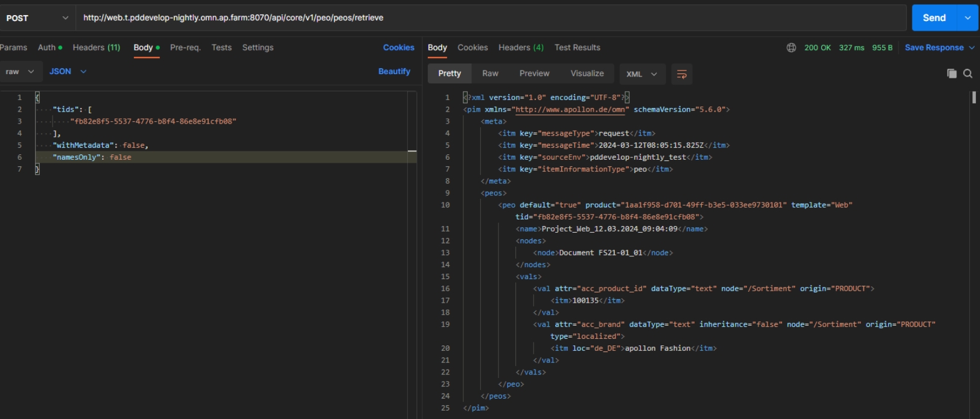Expand the Save Response options chevron
Viewport: 980px width, 419px height.
(x=972, y=48)
